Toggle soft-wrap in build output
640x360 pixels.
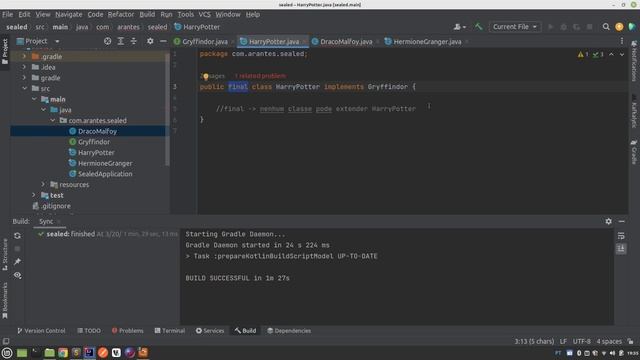(x=621, y=236)
